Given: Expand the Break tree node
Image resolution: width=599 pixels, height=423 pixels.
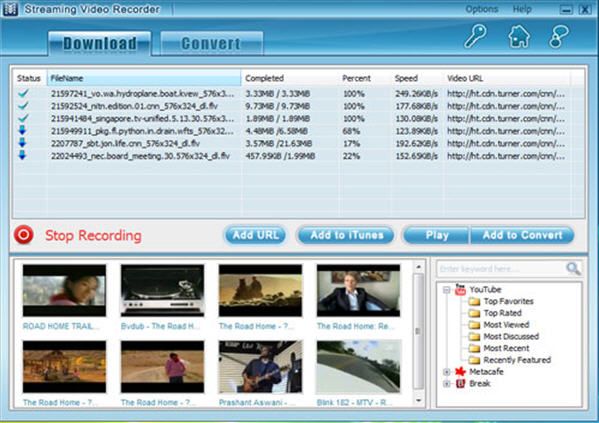Looking at the screenshot, I should click(x=446, y=384).
